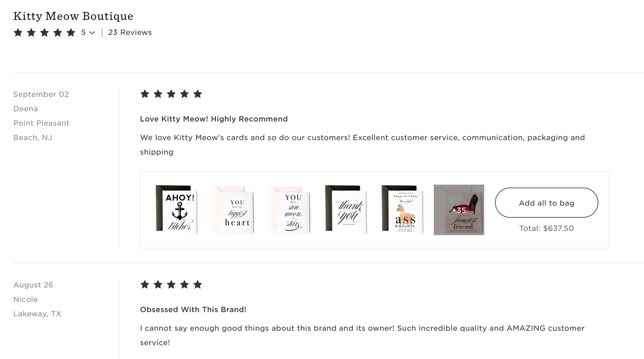Open the '23 Reviews' link
The width and height of the screenshot is (644, 359).
(x=130, y=32)
